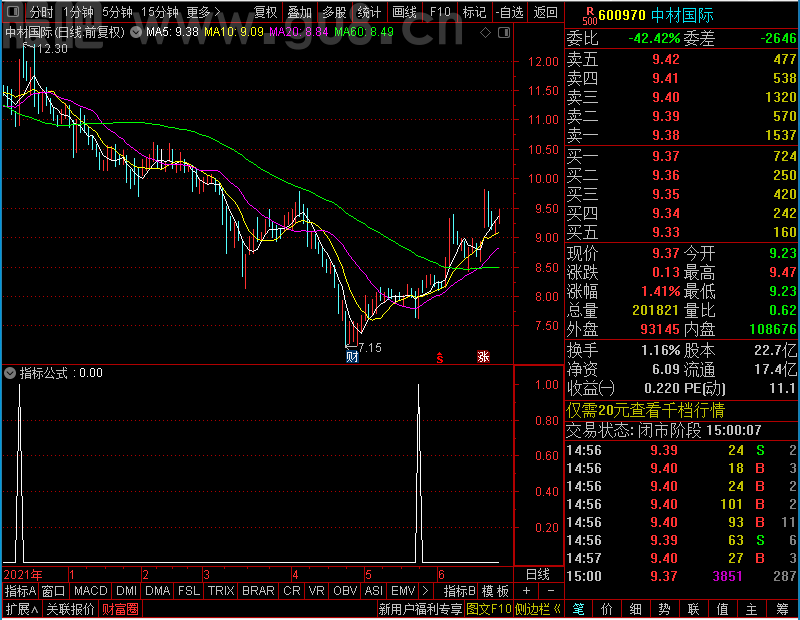This screenshot has height=620, width=800.
Task: Open the 复权 adjustment menu
Action: coord(265,12)
